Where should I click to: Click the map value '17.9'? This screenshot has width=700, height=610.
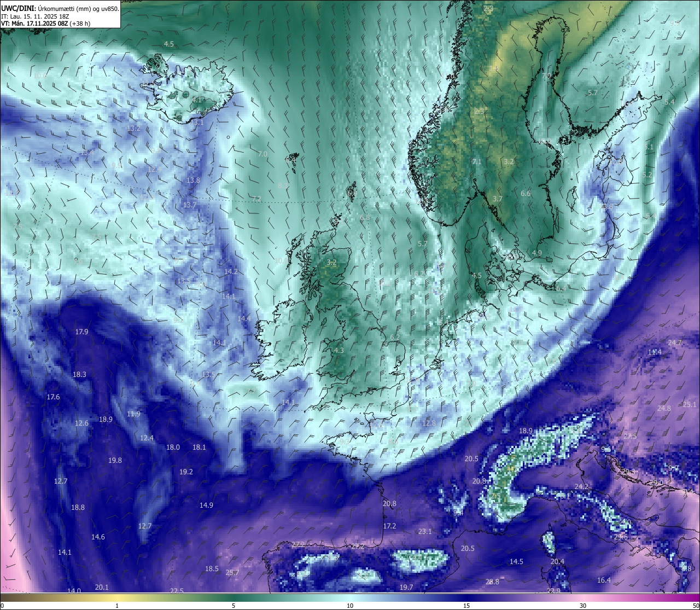coord(81,332)
